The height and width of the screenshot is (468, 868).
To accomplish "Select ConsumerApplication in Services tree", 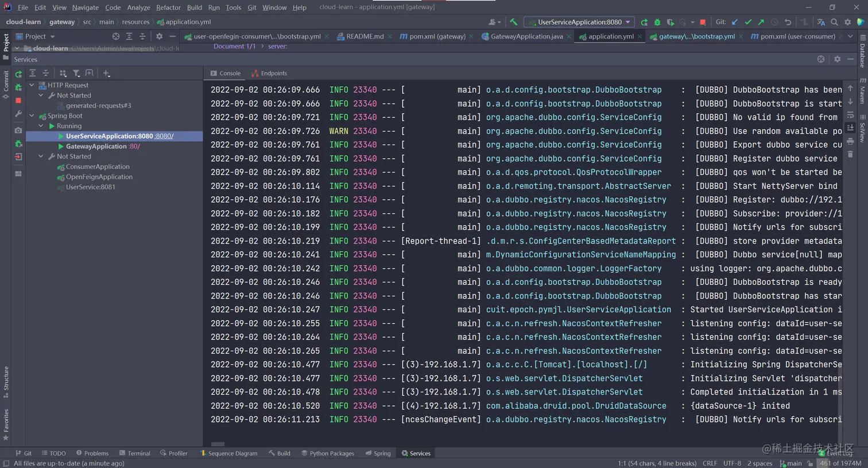I will (x=98, y=167).
